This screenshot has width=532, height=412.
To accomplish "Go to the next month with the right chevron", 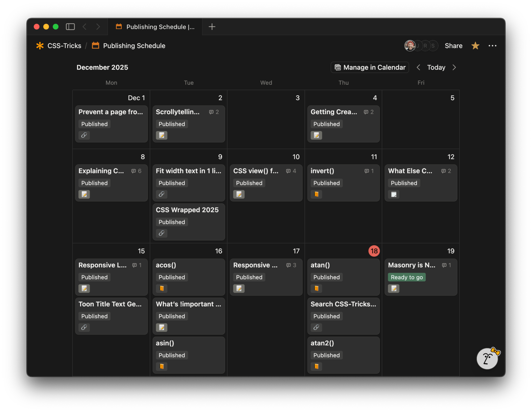I will tap(454, 67).
